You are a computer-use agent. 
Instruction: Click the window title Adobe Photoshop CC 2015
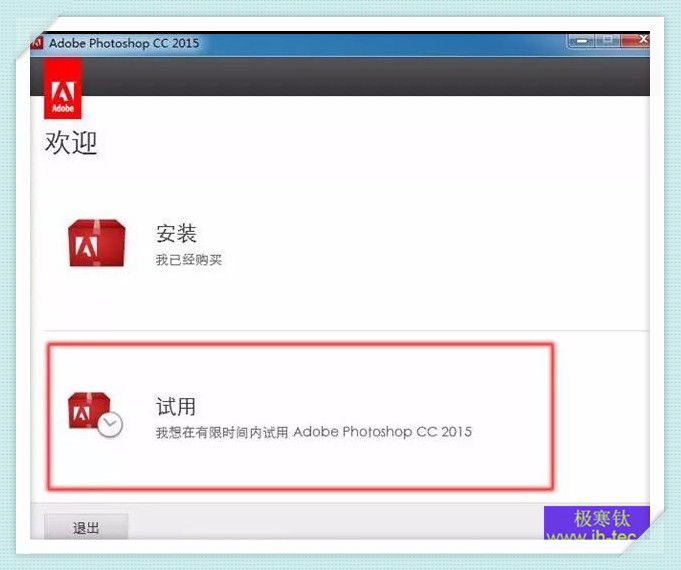click(124, 43)
